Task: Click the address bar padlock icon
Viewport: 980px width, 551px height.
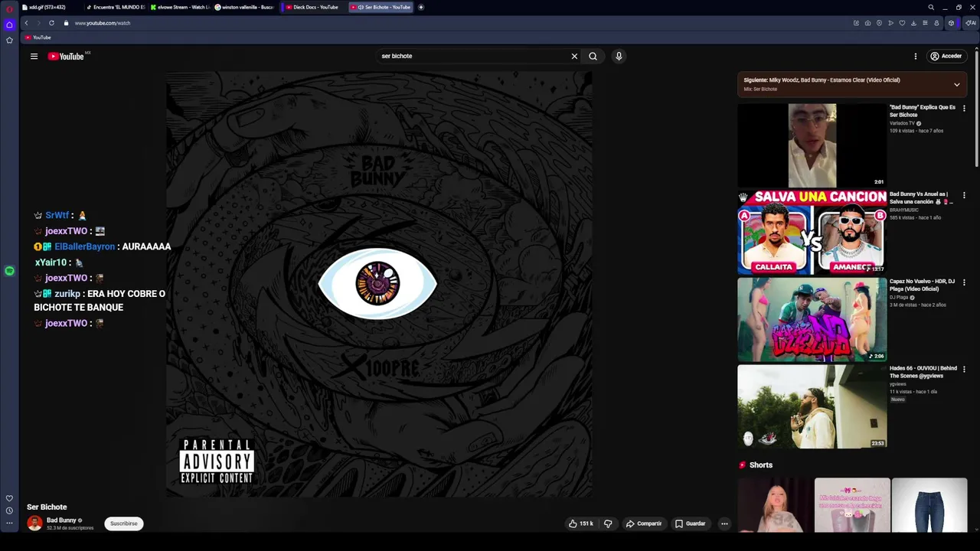Action: (66, 23)
